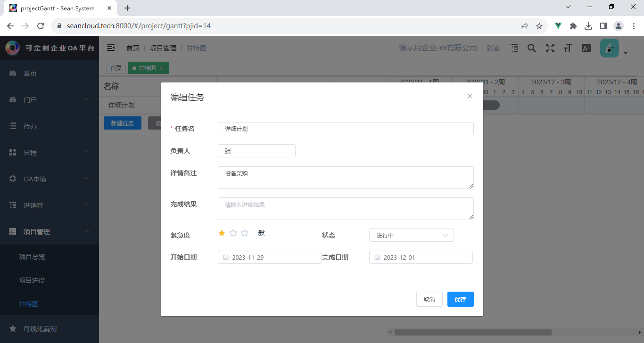Screen dimensions: 644x343
Task: Share this page icon in address bar
Action: (524, 26)
